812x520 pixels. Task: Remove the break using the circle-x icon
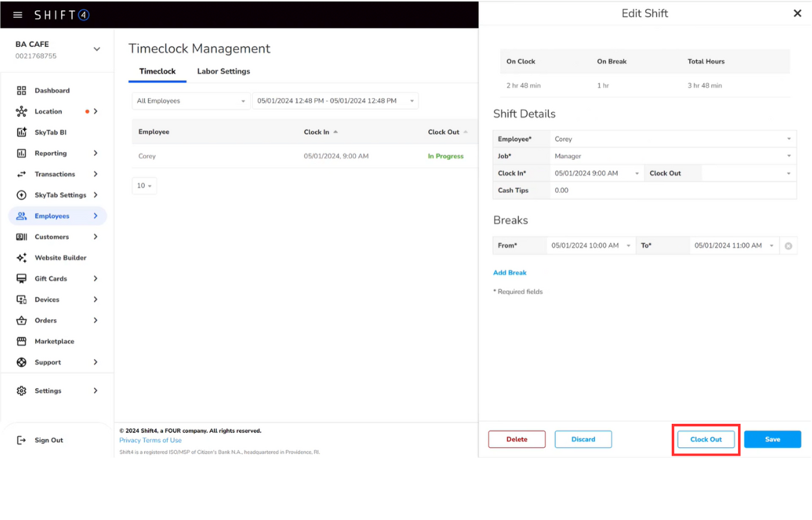(x=788, y=246)
